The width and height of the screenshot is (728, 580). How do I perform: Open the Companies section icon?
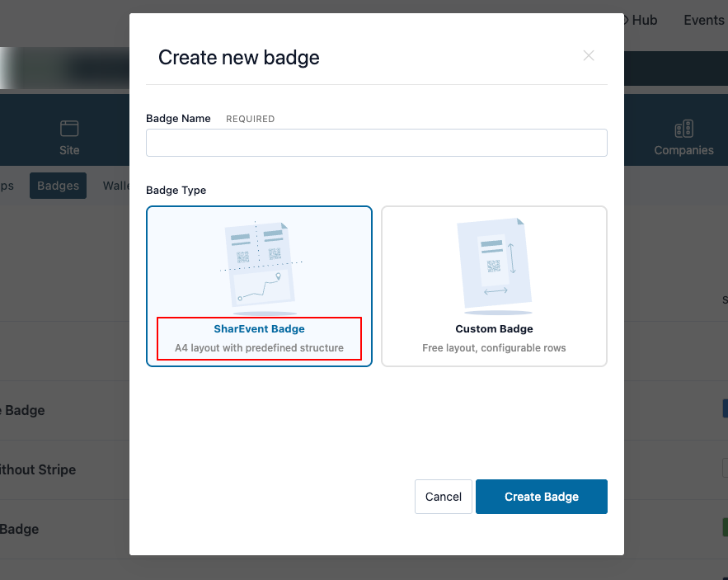point(683,129)
